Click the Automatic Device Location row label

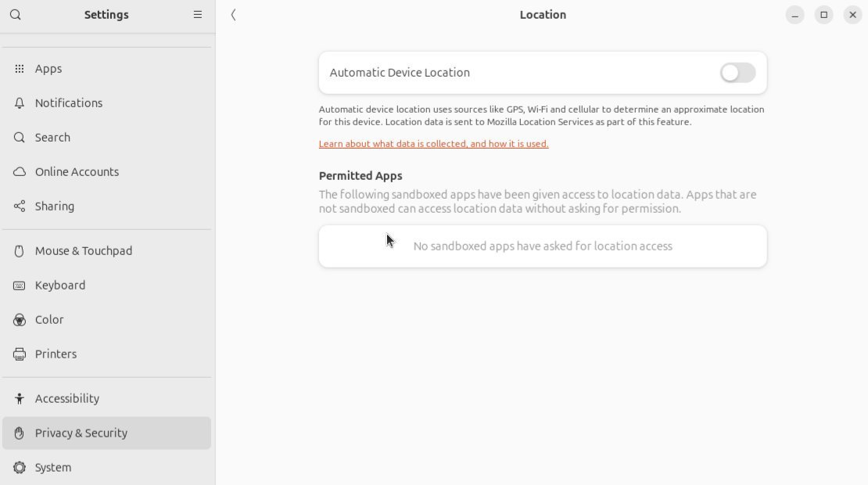pyautogui.click(x=400, y=73)
